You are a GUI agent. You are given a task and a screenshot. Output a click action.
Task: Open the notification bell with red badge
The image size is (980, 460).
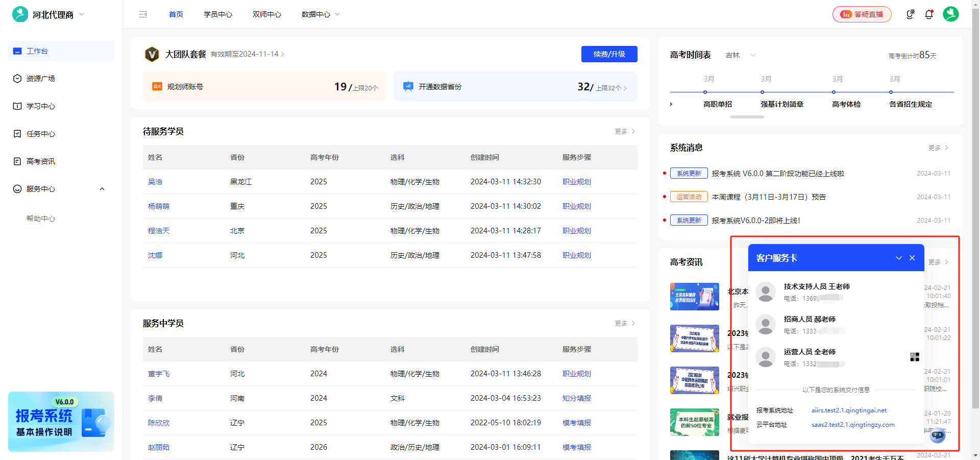point(929,14)
